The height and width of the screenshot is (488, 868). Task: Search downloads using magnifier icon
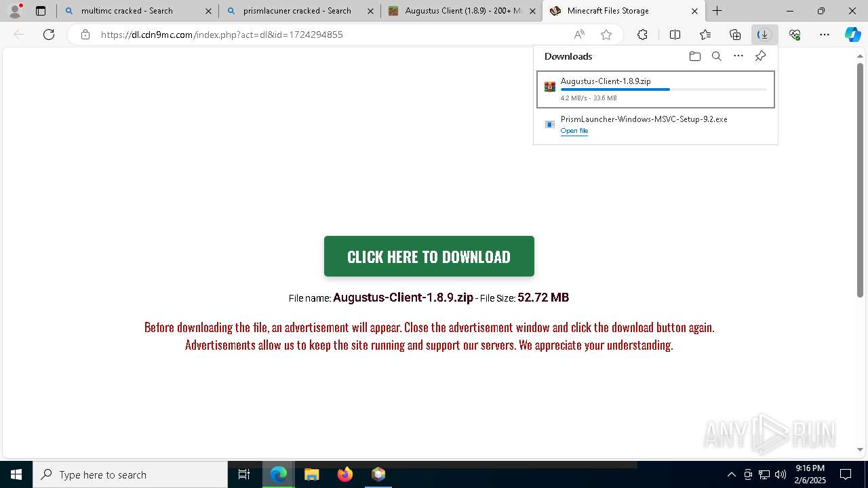click(x=716, y=56)
